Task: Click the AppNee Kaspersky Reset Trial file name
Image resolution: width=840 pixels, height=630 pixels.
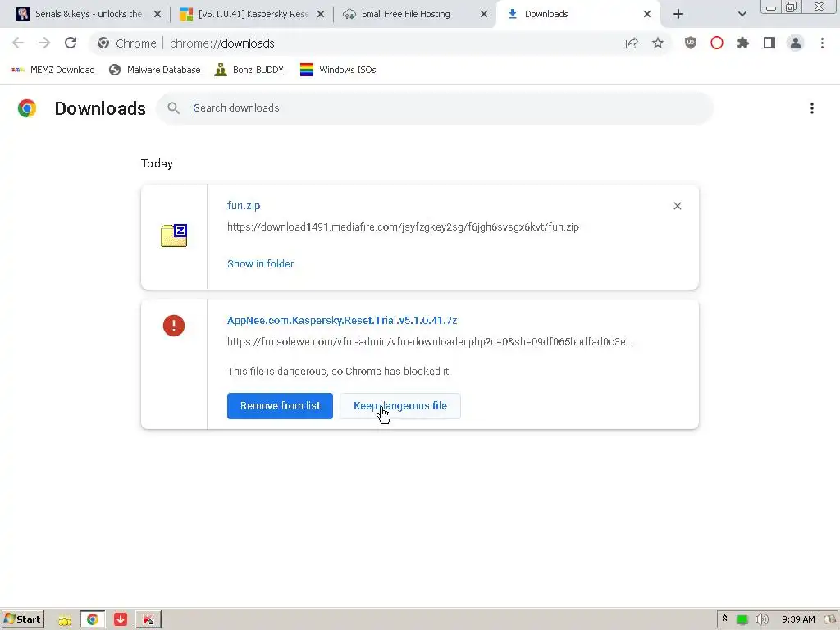Action: coord(342,321)
